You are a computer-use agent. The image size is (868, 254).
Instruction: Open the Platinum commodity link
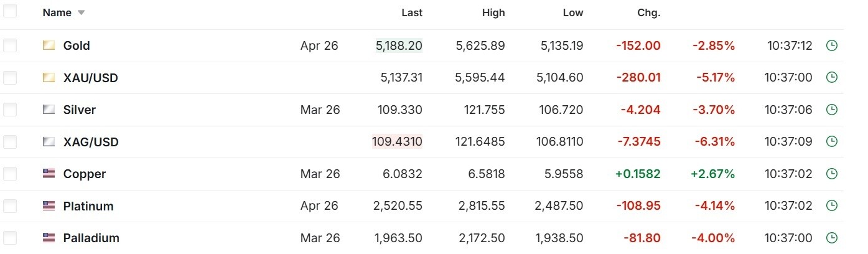tap(88, 206)
